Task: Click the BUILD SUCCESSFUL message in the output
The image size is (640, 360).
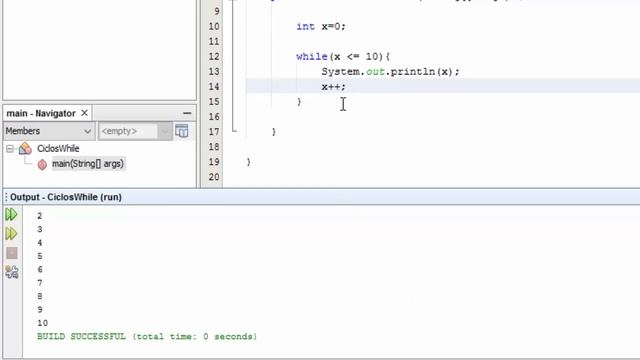Action: point(147,337)
